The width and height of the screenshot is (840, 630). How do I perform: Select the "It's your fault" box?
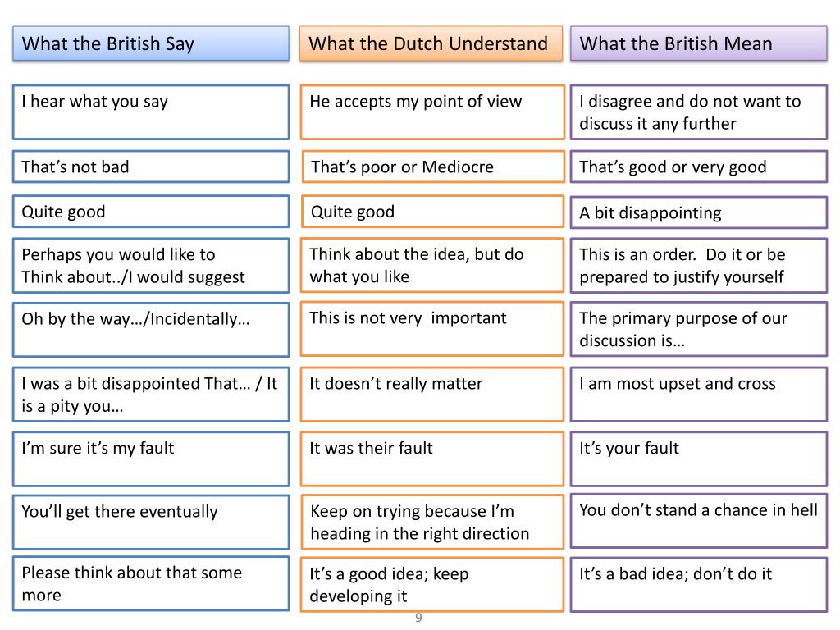coord(699,459)
